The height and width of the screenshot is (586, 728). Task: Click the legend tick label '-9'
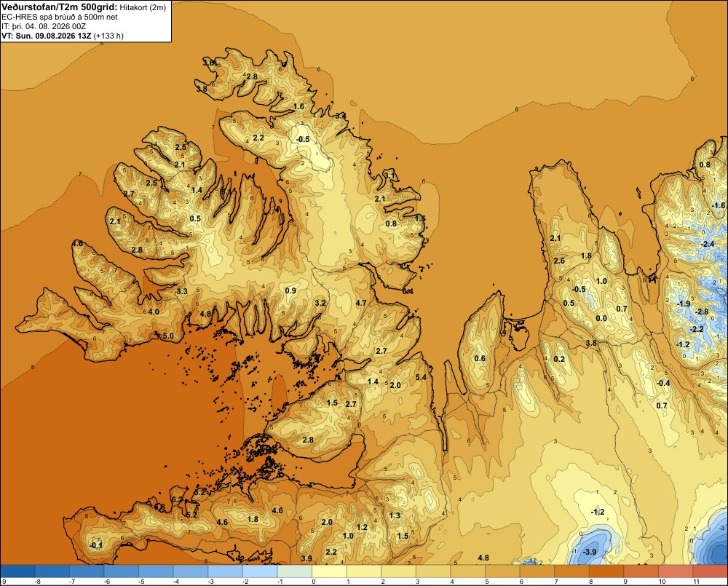coord(3,582)
